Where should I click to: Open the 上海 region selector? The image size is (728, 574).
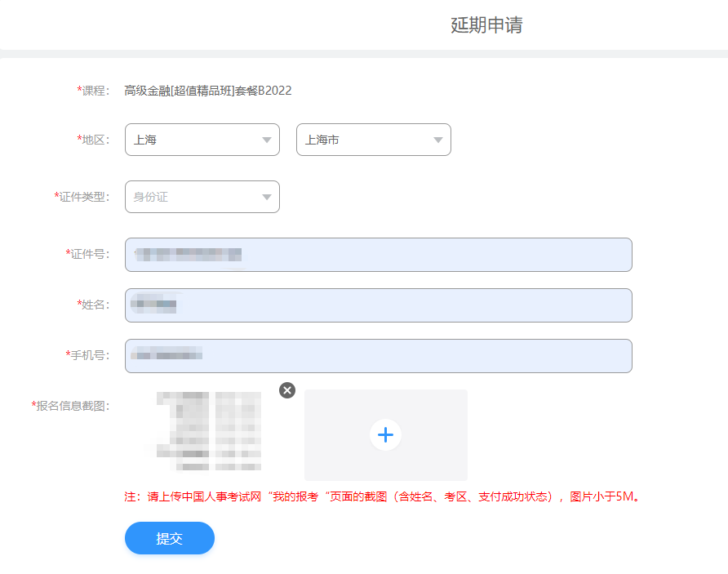click(x=202, y=140)
